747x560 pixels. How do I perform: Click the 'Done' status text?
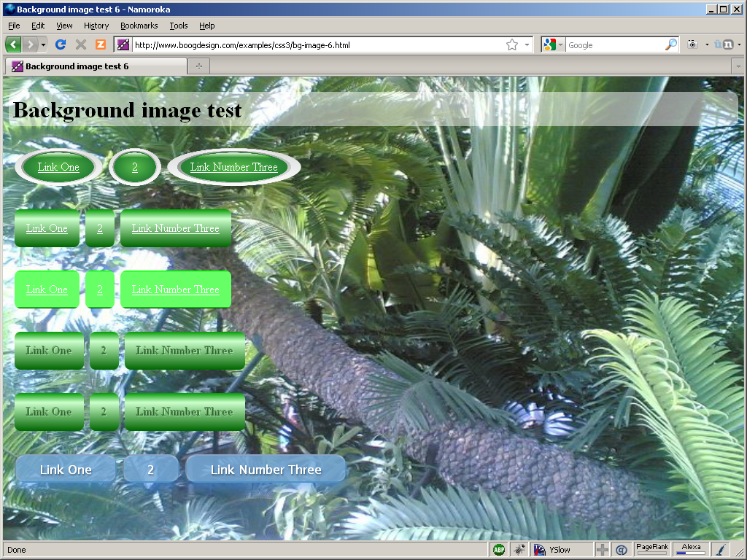click(x=17, y=550)
